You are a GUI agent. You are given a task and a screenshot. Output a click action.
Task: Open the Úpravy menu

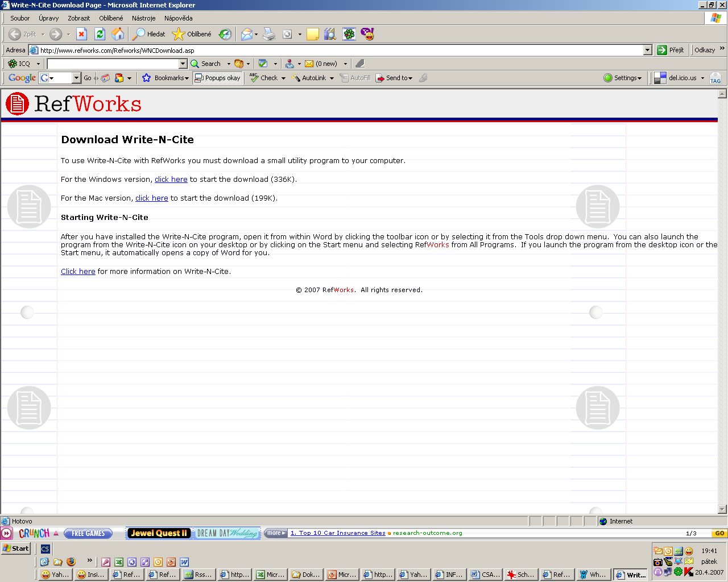49,18
